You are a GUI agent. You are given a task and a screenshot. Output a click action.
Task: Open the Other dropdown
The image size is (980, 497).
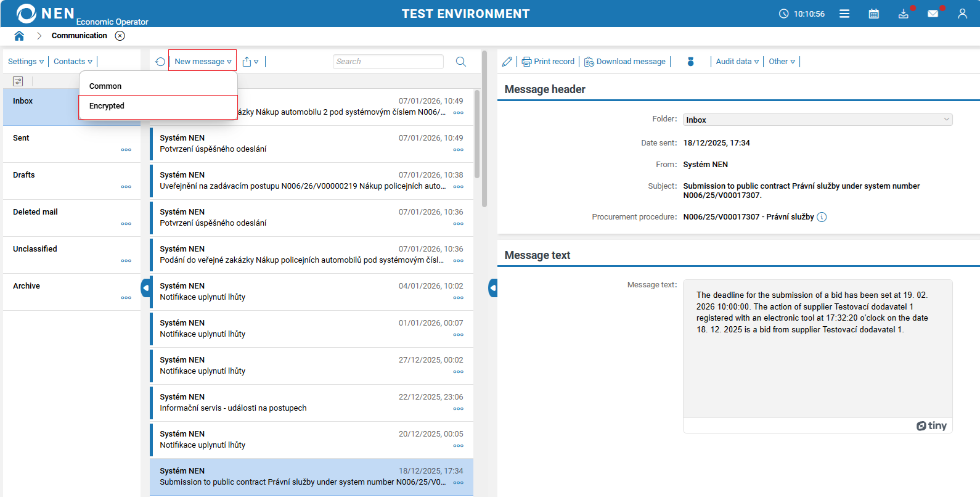[782, 62]
